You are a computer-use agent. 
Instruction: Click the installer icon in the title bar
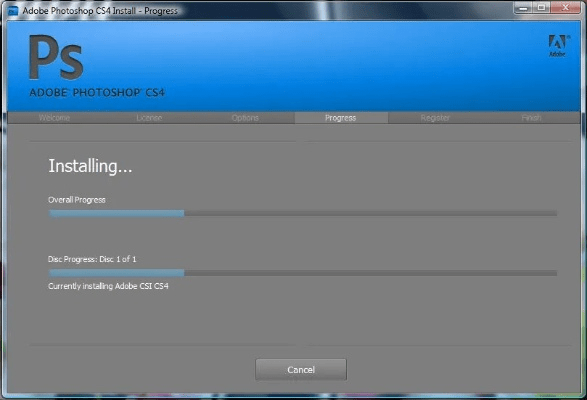click(13, 11)
